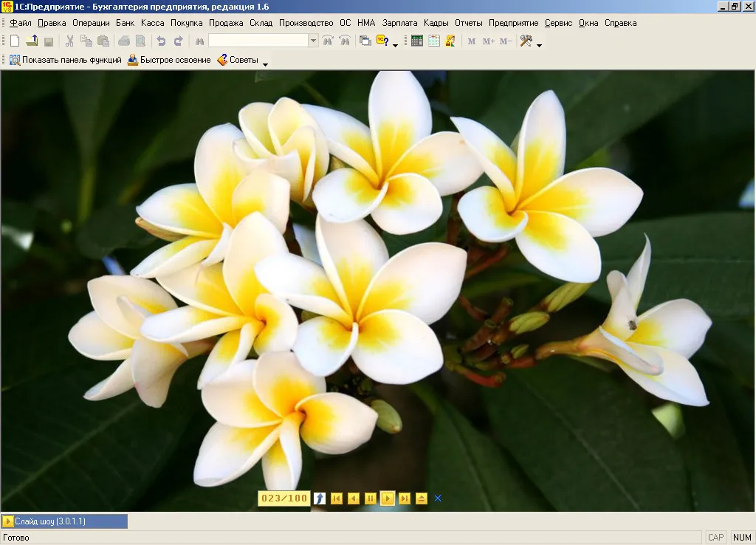
Task: Open the calendar icon
Action: 434,41
